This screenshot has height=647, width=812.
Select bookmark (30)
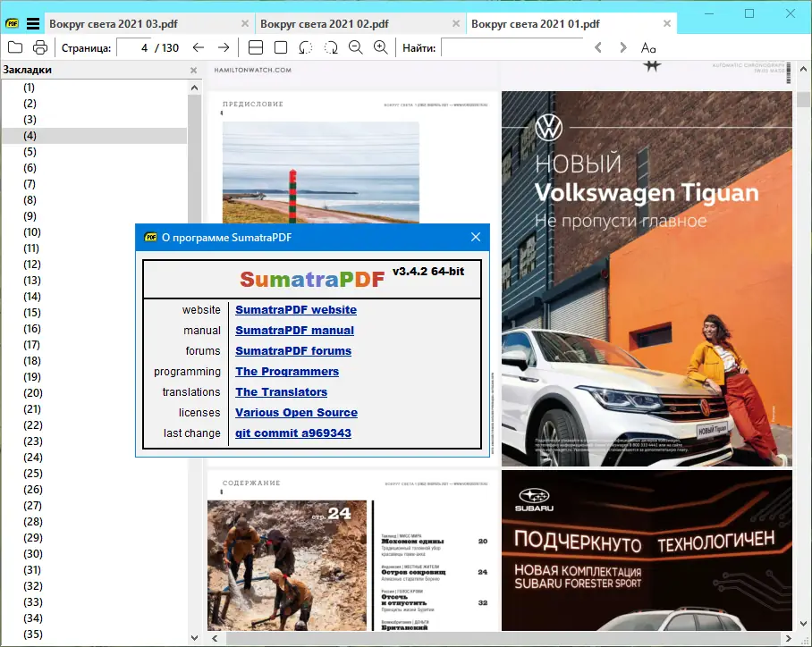32,554
